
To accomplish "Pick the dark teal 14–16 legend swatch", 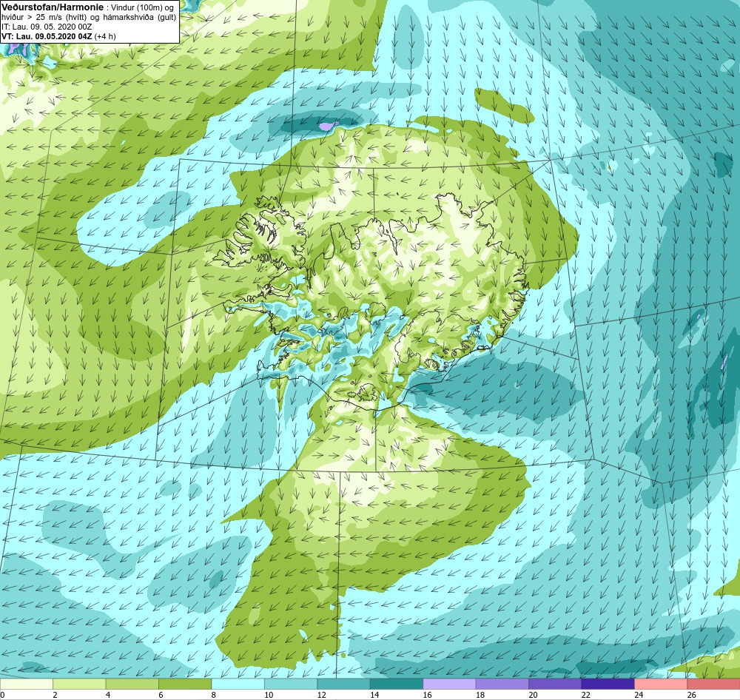I will coord(397,684).
